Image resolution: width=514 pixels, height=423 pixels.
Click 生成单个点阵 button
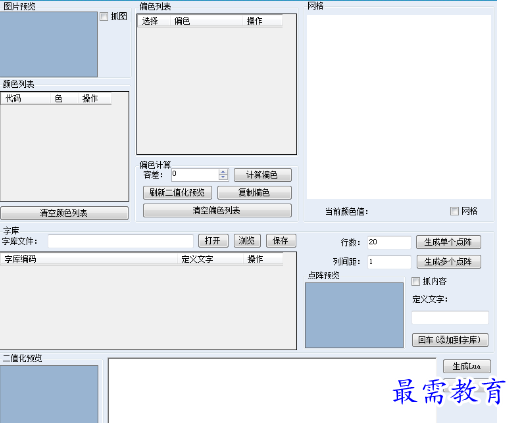point(448,242)
